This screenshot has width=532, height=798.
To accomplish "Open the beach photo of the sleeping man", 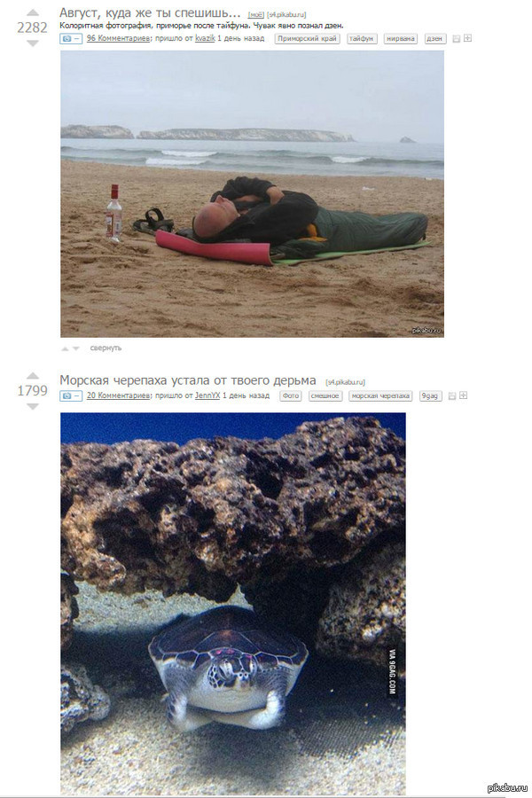I will (x=252, y=194).
